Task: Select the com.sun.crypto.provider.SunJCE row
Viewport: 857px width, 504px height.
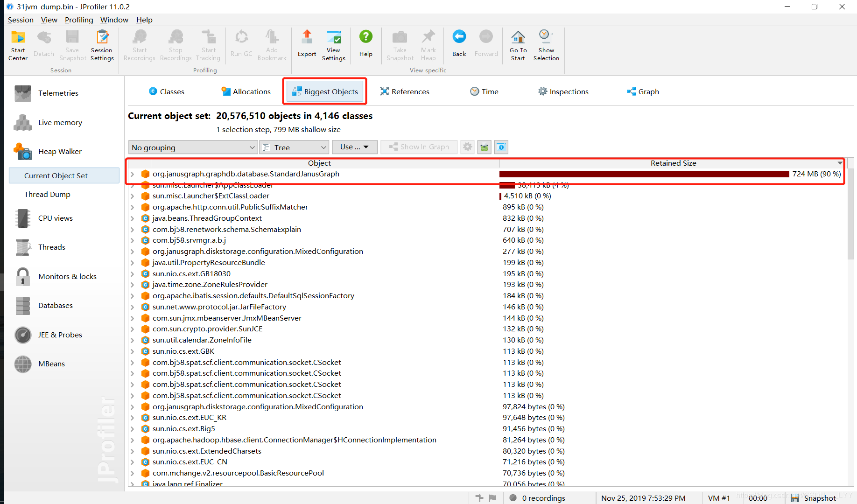Action: pyautogui.click(x=486, y=329)
